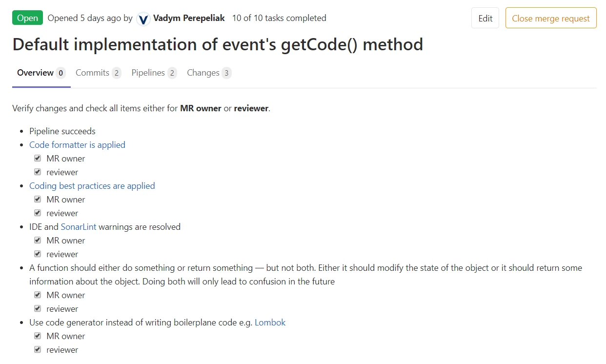Click the count badge on Changes tab
Viewport: 606px width, 364px height.
click(x=227, y=72)
